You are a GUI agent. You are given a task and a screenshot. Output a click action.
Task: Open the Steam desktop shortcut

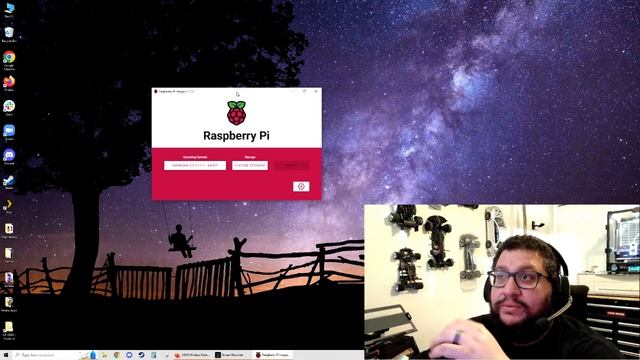coord(9,182)
